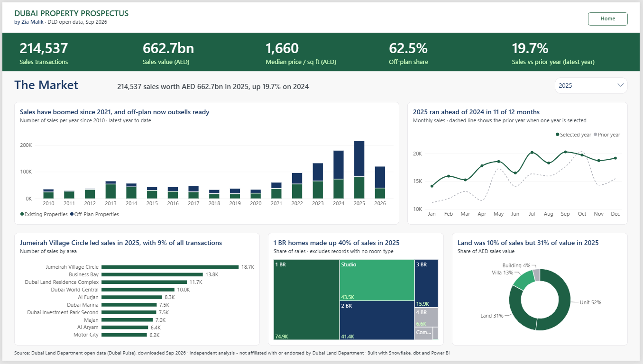Click the off-plan segment of the 2023 bar

coord(318,172)
